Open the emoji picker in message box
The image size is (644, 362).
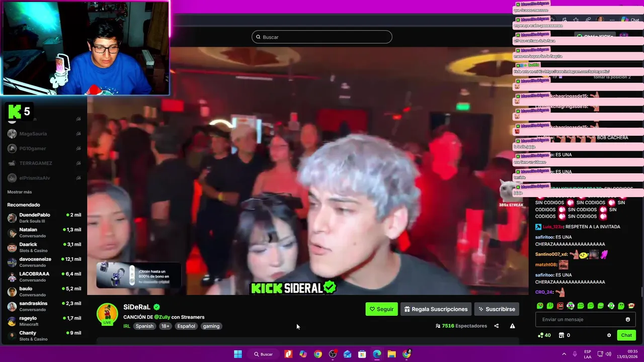(627, 319)
